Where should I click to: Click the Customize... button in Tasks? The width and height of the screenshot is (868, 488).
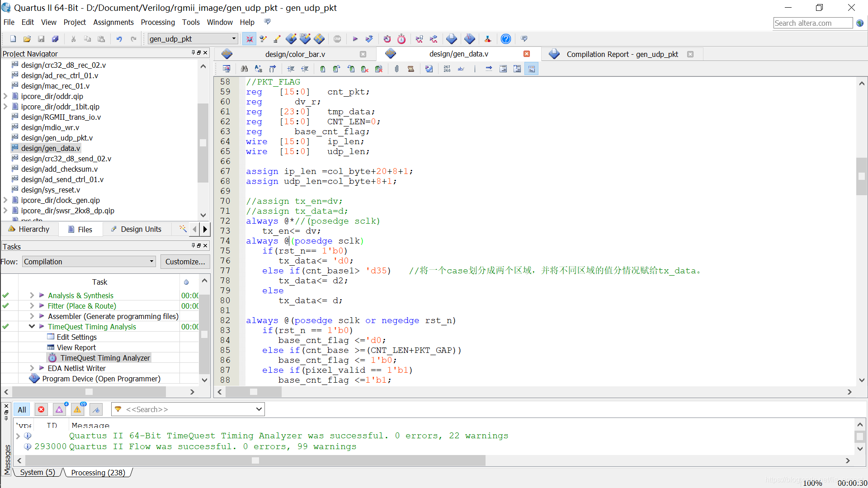pyautogui.click(x=185, y=262)
